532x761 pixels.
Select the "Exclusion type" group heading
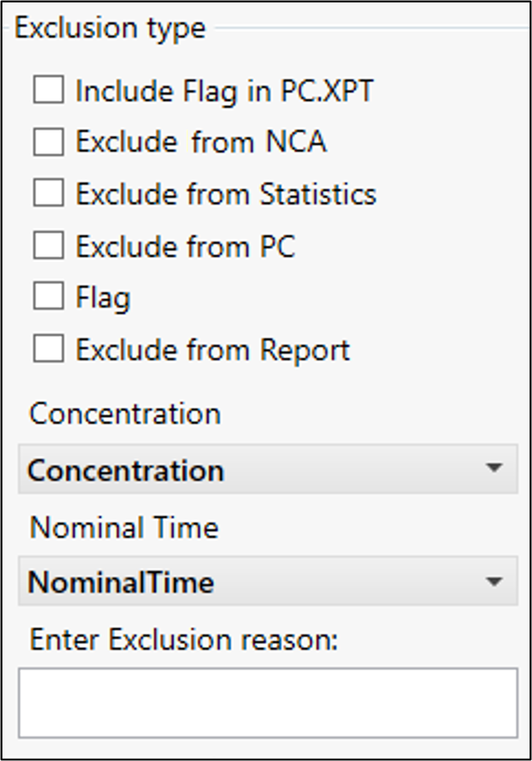pos(110,27)
